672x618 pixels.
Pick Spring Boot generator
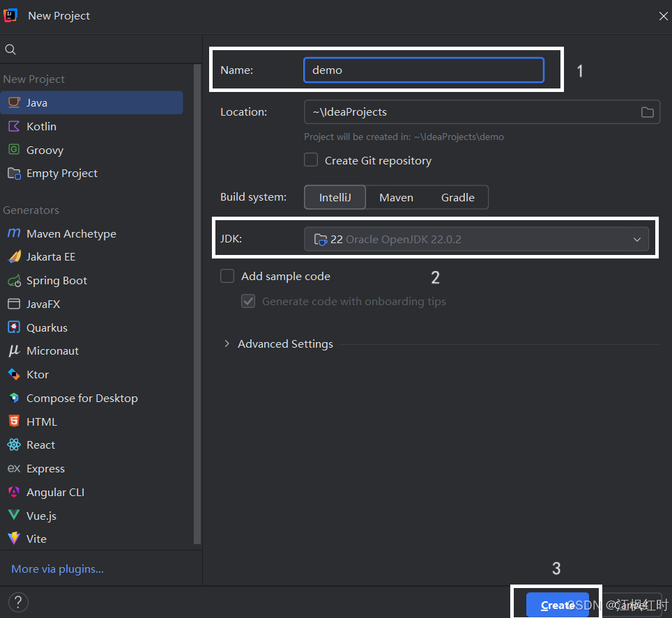(x=92, y=281)
